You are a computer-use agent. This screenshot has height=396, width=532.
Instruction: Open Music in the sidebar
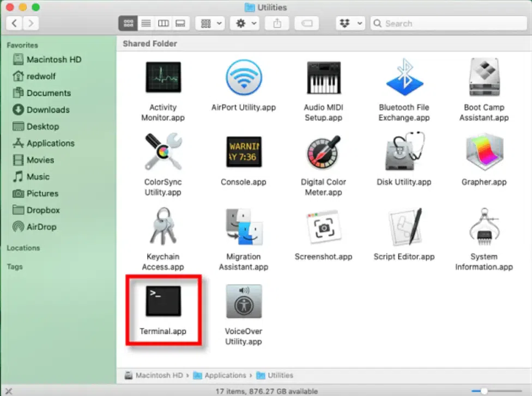click(31, 176)
